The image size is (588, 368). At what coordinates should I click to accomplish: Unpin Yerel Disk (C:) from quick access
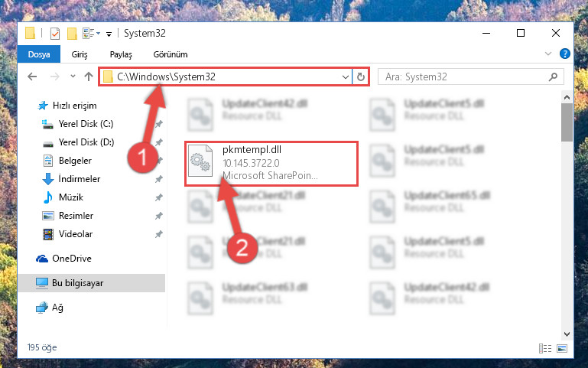(159, 124)
